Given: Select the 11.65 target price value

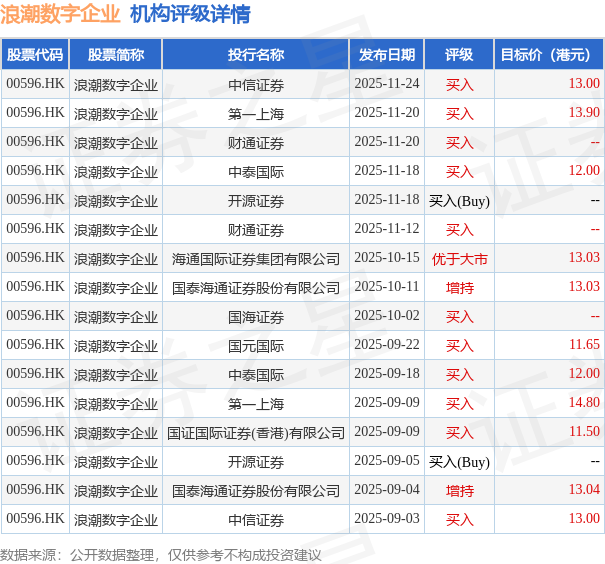Looking at the screenshot, I should click(583, 345).
